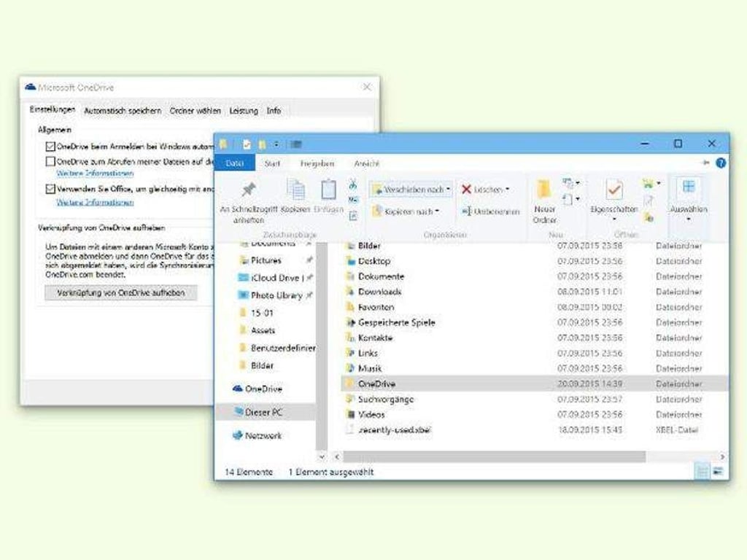Screen dimensions: 747x560
Task: Toggle OneDrive zum Abrufen meiner Dateien checkbox
Action: pos(50,161)
